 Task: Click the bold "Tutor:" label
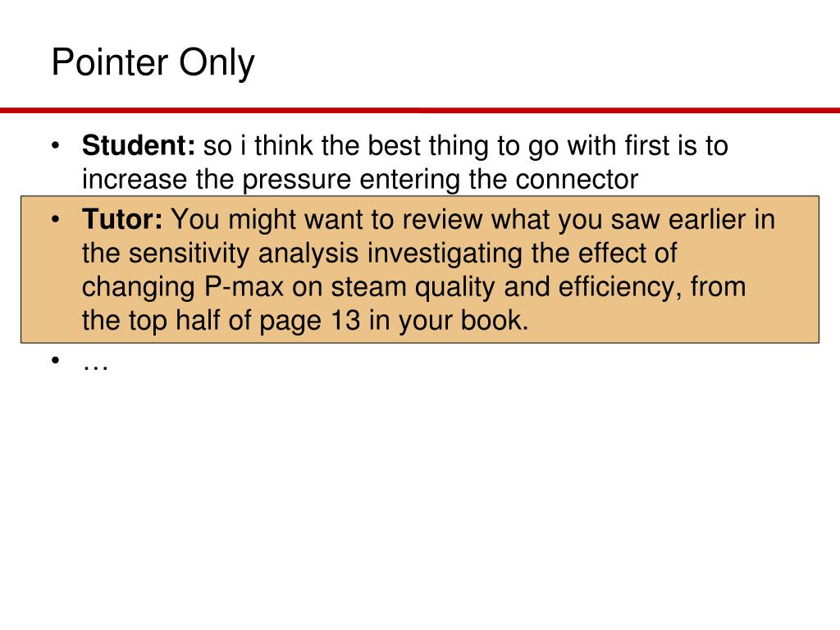click(x=122, y=219)
